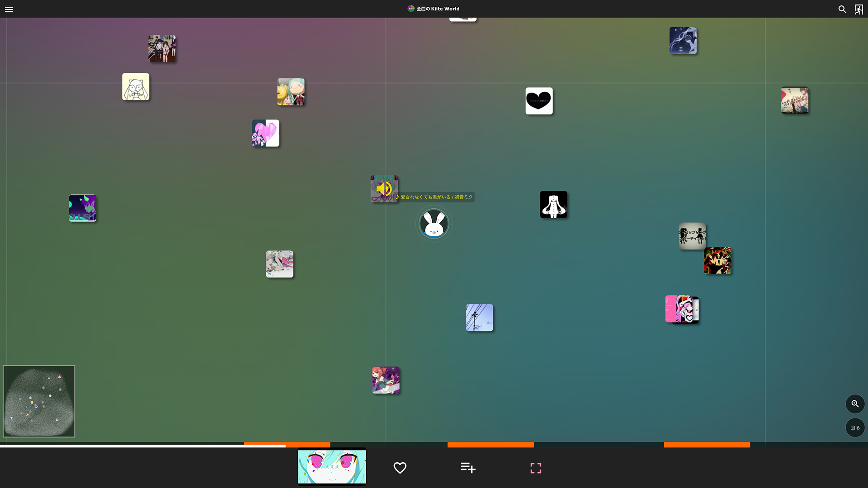868x488 pixels.
Task: Open the hamburger menu
Action: (9, 9)
